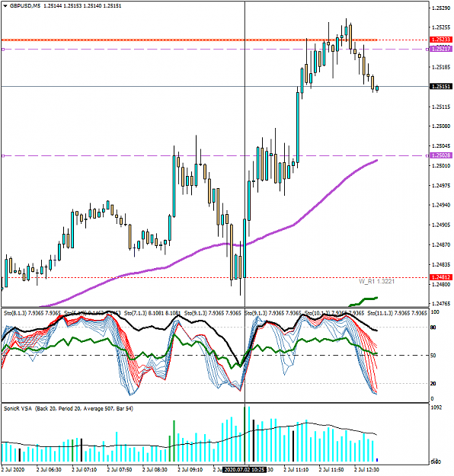The height and width of the screenshot is (476, 454).
Task: Click the 2 Jul 07:50 time axis label
Action: tap(120, 470)
